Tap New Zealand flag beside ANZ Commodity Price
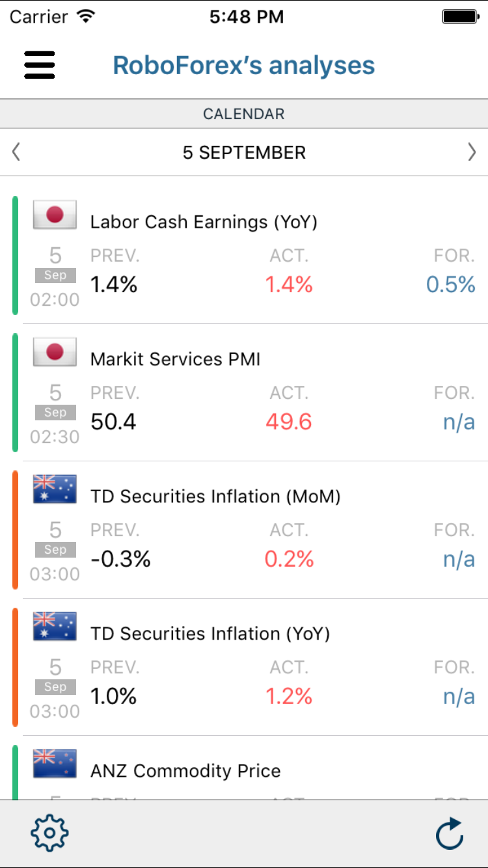 55,764
